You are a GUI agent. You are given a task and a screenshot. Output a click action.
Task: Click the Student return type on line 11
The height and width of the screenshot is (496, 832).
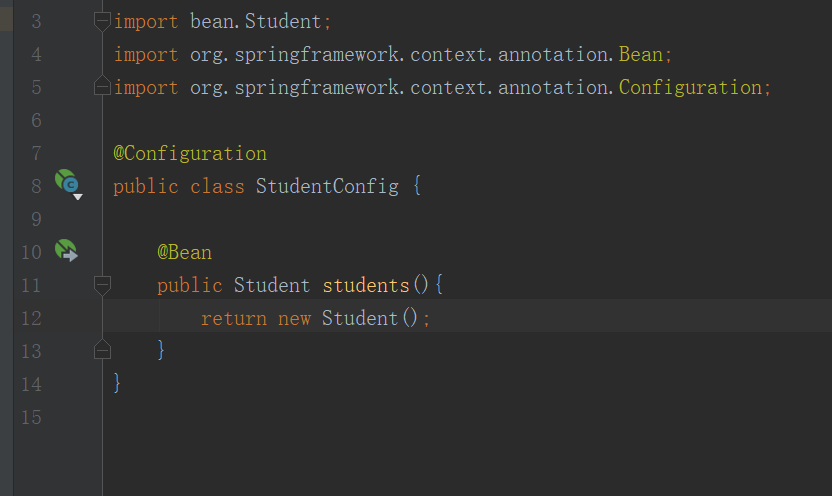tap(272, 285)
